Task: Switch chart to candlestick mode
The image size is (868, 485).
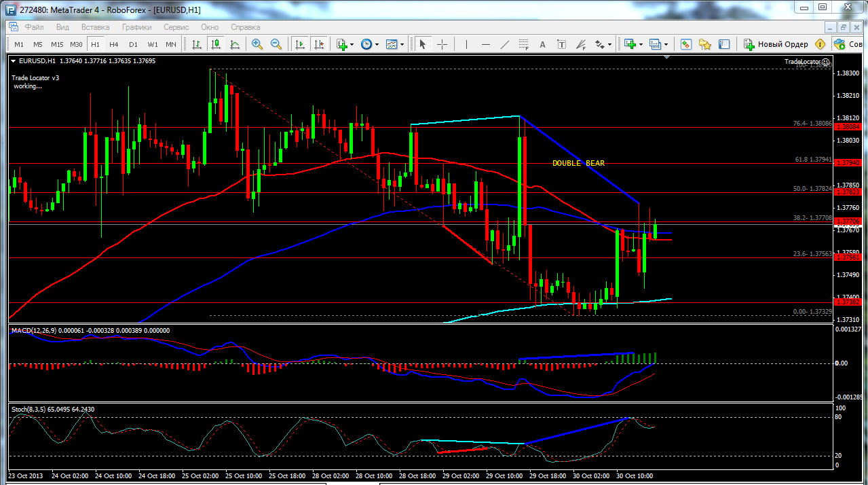Action: point(216,44)
